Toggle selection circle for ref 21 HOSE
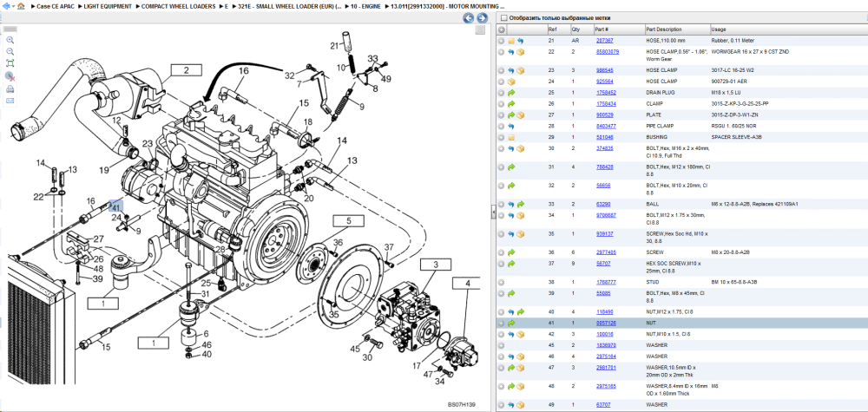 pyautogui.click(x=501, y=41)
